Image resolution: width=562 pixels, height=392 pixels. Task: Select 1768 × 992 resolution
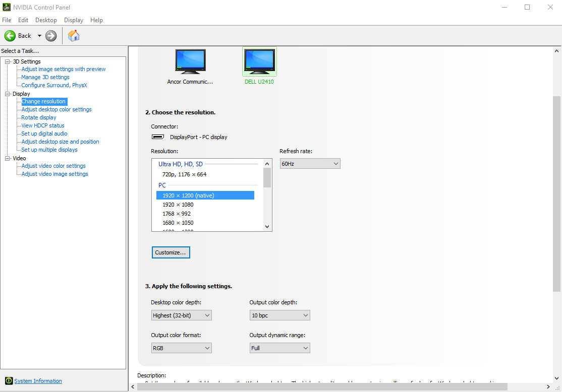click(x=177, y=214)
